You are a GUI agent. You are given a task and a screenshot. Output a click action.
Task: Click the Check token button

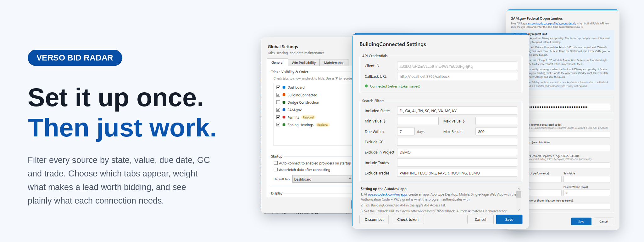point(408,219)
